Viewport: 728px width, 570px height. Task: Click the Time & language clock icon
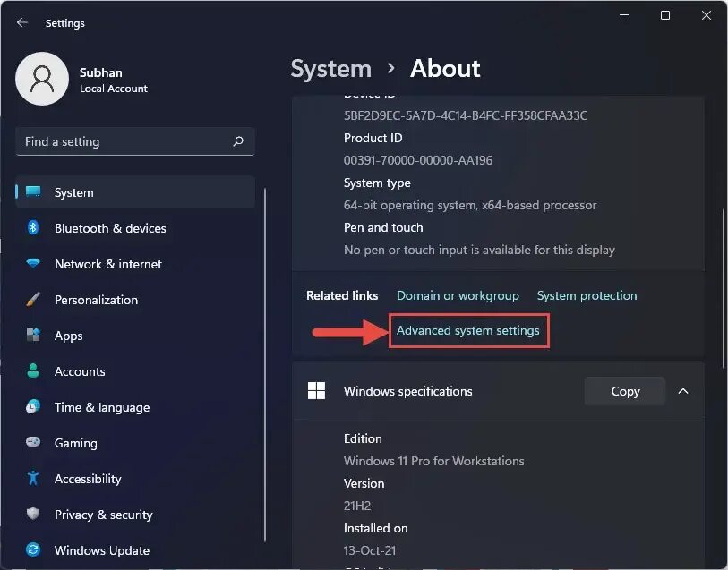pos(33,406)
